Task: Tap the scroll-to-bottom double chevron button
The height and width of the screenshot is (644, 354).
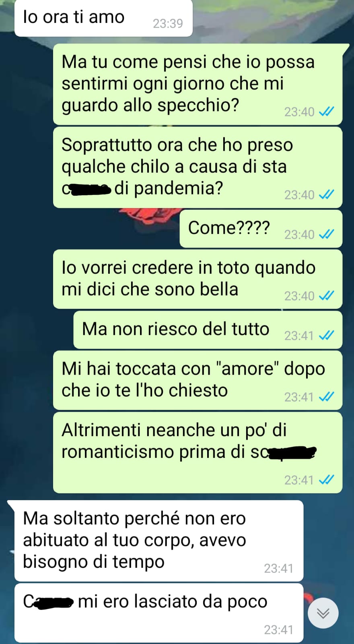Action: pyautogui.click(x=323, y=613)
